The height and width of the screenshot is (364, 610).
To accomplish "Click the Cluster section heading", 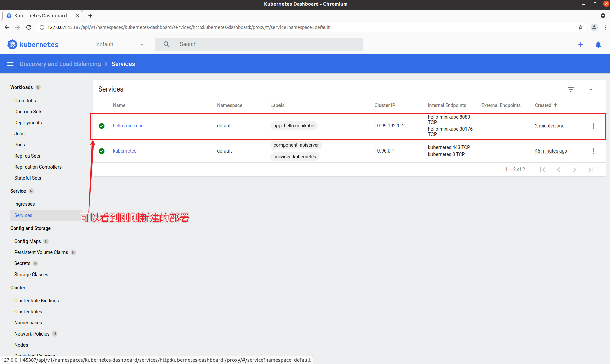I will (18, 288).
